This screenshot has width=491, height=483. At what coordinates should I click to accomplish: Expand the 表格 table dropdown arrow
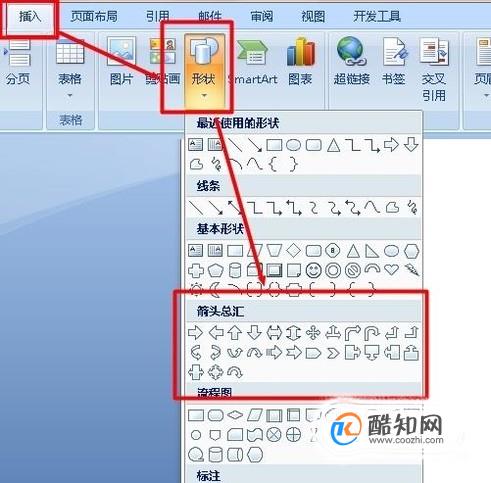click(x=70, y=95)
